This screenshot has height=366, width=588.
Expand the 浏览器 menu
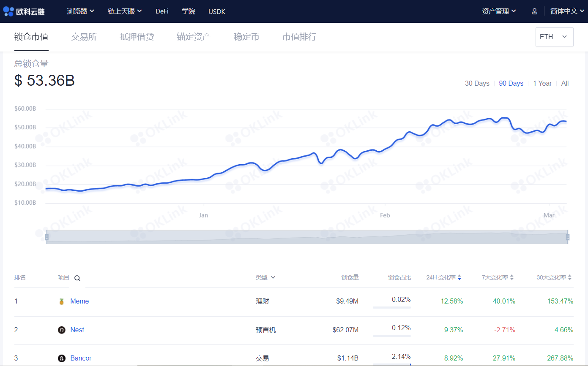[x=80, y=11]
